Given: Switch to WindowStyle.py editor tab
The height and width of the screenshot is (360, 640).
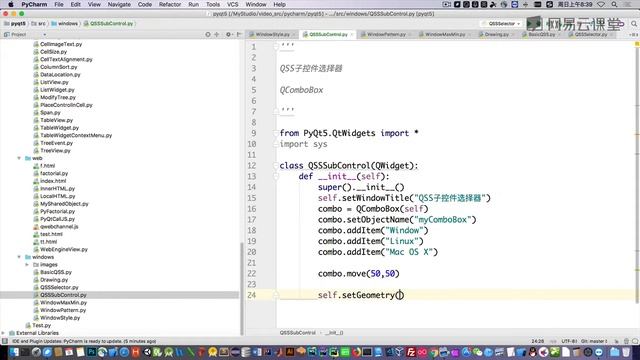Looking at the screenshot, I should tap(272, 35).
